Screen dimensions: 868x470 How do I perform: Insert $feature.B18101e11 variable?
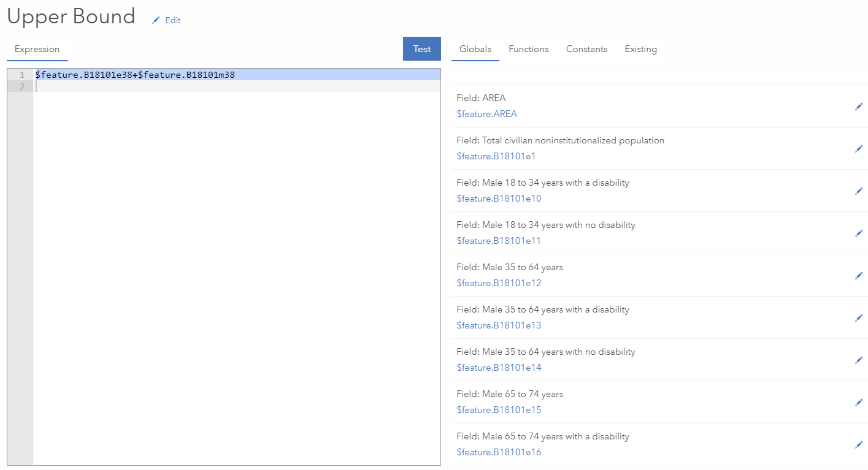click(499, 241)
